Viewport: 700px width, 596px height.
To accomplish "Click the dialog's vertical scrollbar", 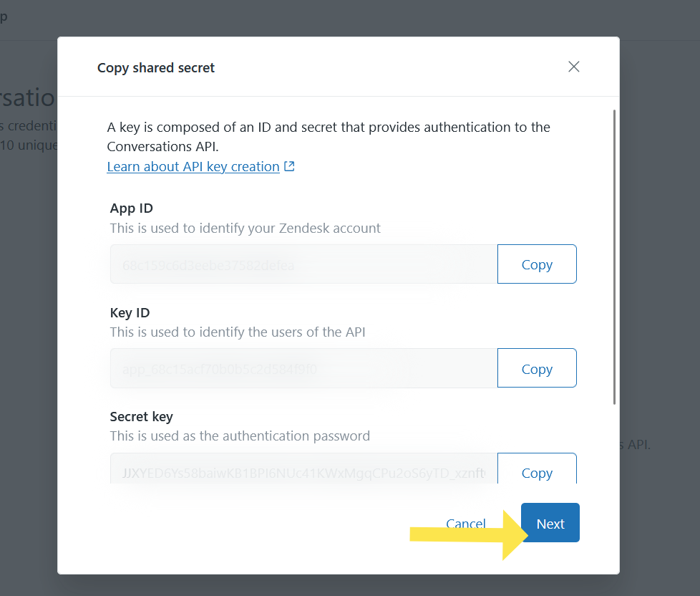I will point(614,258).
